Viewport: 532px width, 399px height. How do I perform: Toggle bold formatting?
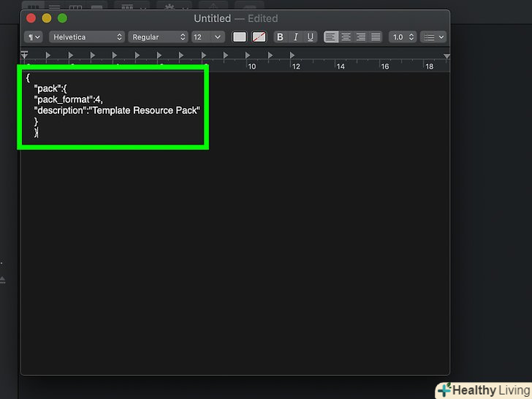[x=281, y=37]
